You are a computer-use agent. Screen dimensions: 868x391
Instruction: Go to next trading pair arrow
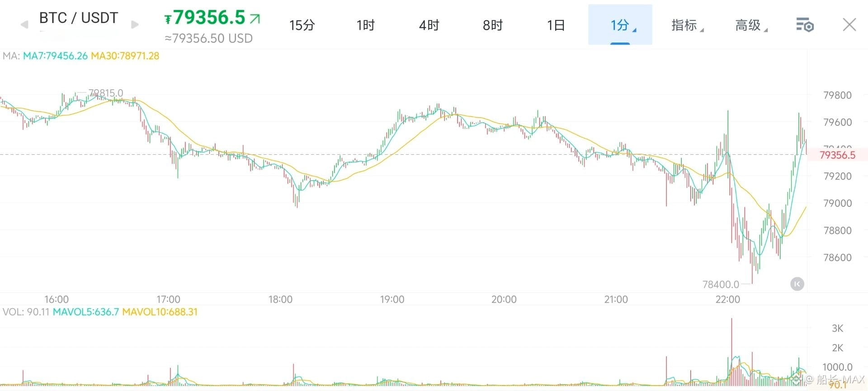pyautogui.click(x=135, y=24)
